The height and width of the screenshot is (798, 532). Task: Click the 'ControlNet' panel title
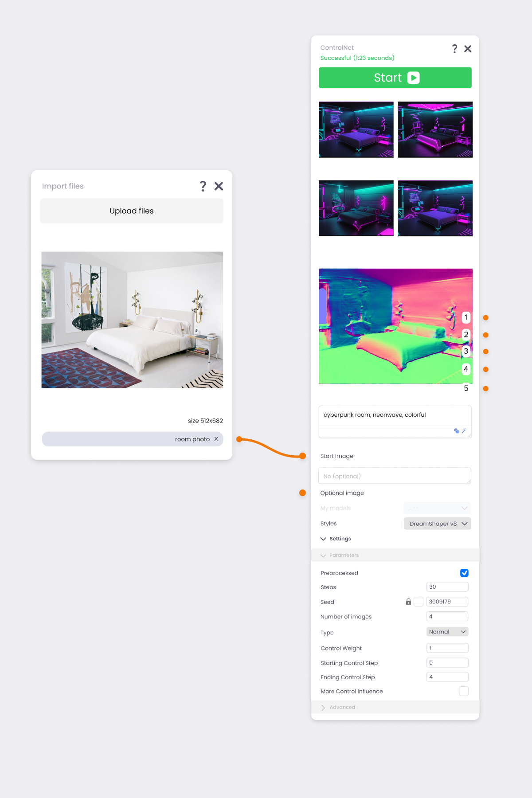pyautogui.click(x=337, y=47)
